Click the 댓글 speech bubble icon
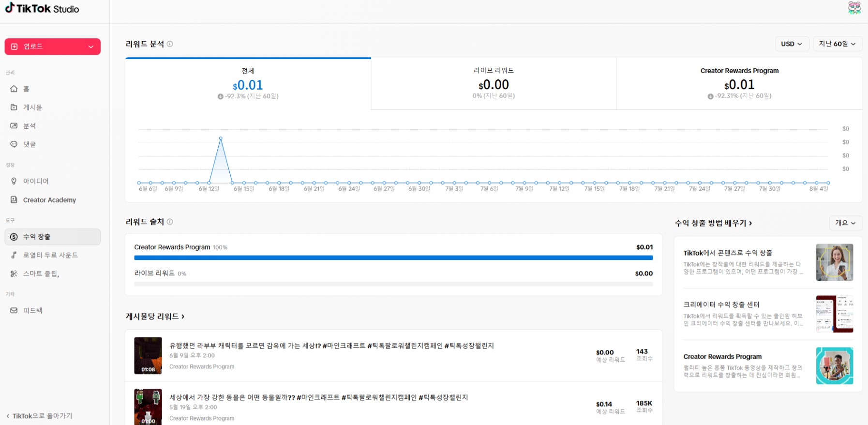Viewport: 868px width, 425px height. 14,144
